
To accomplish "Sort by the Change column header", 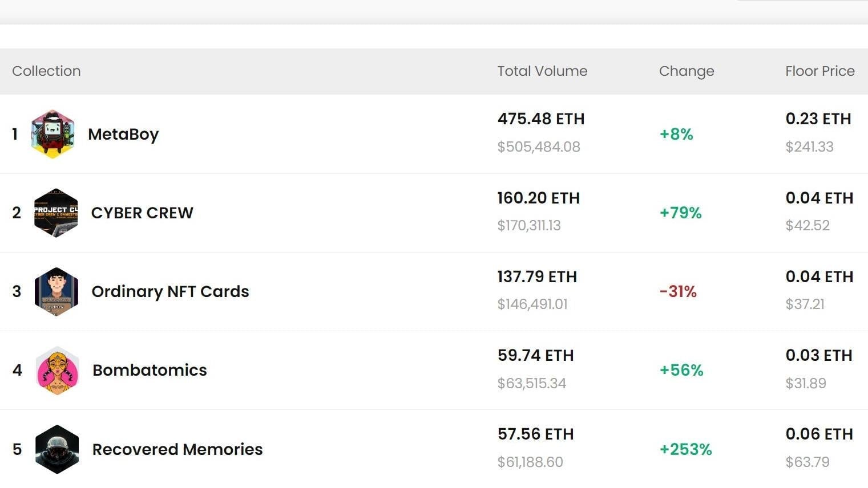I will pyautogui.click(x=687, y=71).
